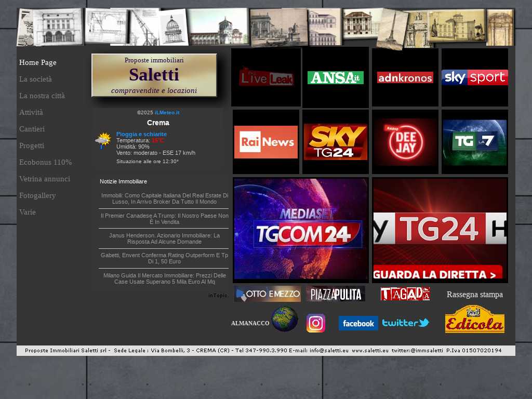Click the rain and sun weather icon
The width and height of the screenshot is (532, 399).
[x=103, y=140]
